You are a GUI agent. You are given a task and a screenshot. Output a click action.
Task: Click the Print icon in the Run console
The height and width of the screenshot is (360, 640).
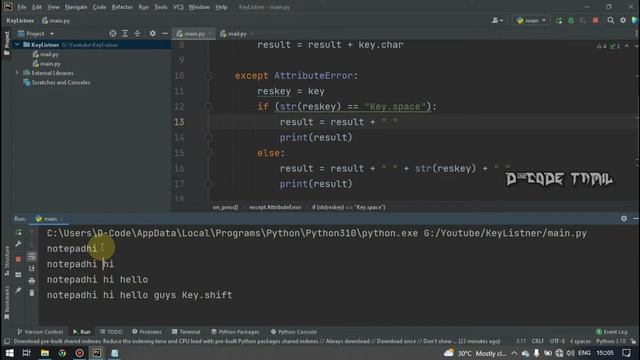click(32, 281)
